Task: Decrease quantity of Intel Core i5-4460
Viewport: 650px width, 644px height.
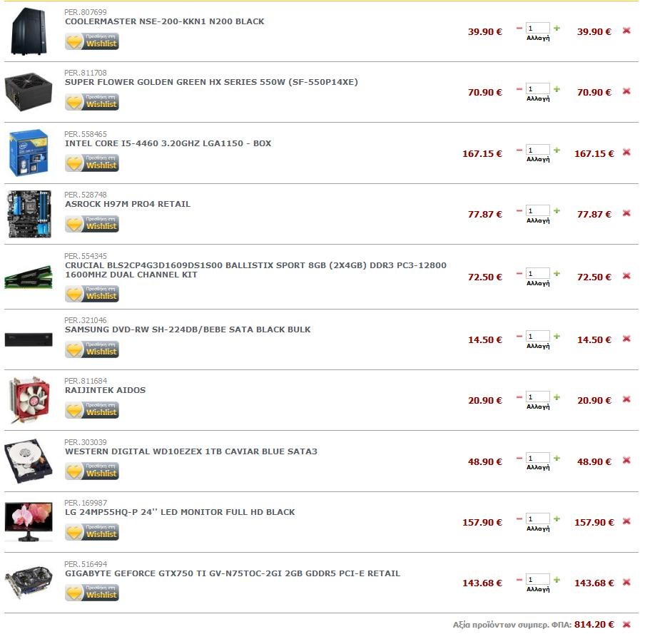Action: coord(519,150)
